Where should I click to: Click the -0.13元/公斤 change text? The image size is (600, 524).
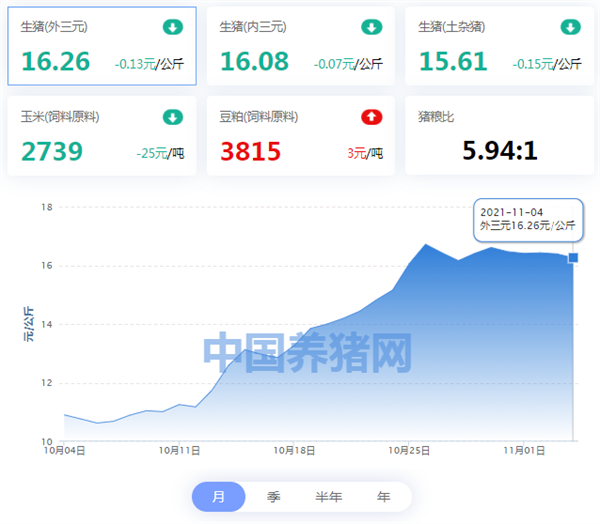[x=149, y=64]
